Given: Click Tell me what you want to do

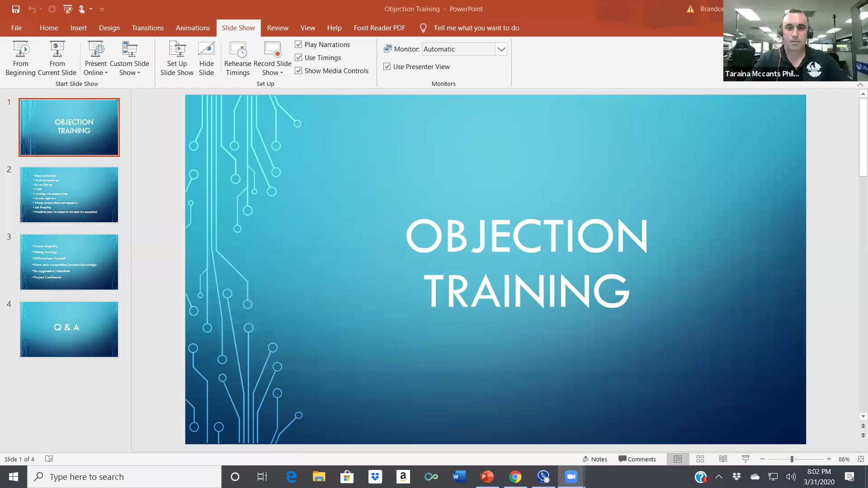Looking at the screenshot, I should click(x=476, y=27).
